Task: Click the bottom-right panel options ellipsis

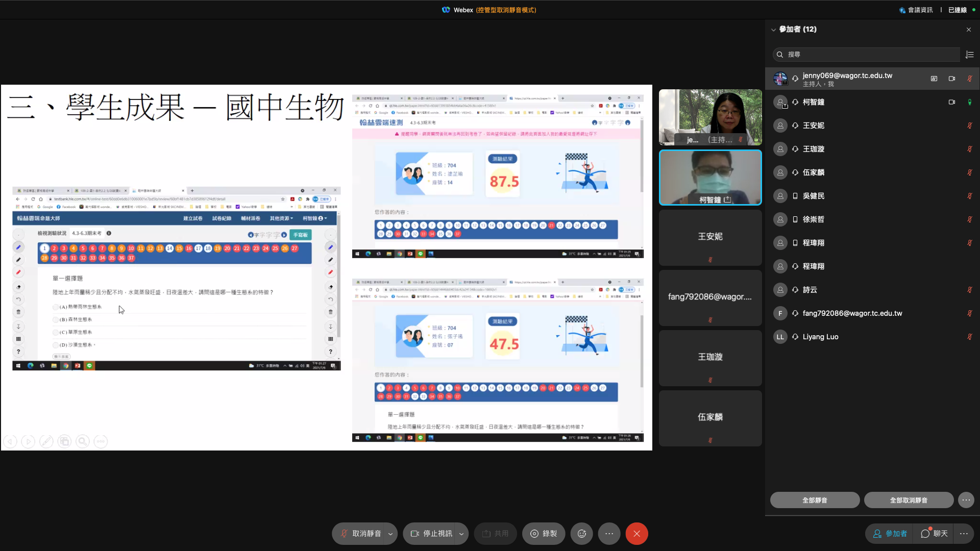Action: pos(964,534)
